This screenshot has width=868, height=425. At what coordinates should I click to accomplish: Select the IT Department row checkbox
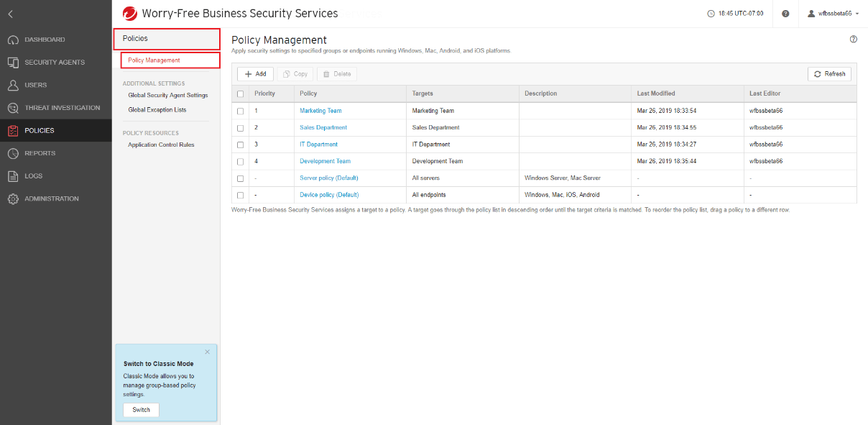[241, 145]
